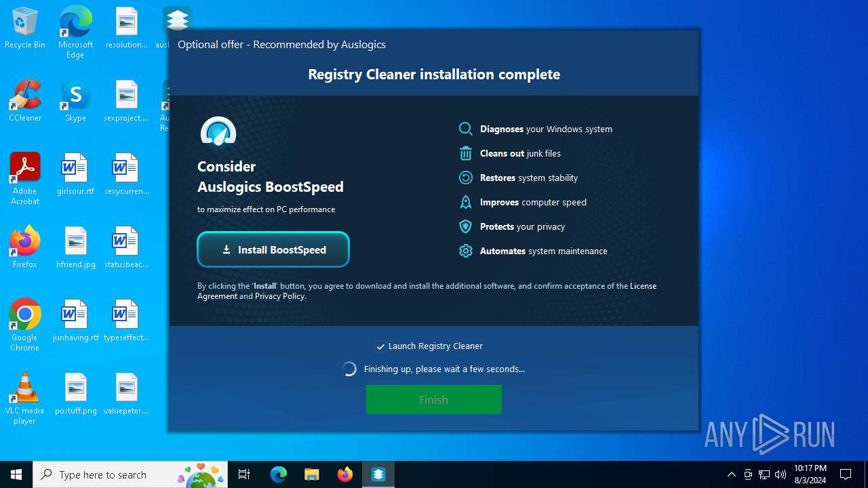
Task: Uncheck Launch Registry Cleaner checkbox
Action: pos(380,346)
